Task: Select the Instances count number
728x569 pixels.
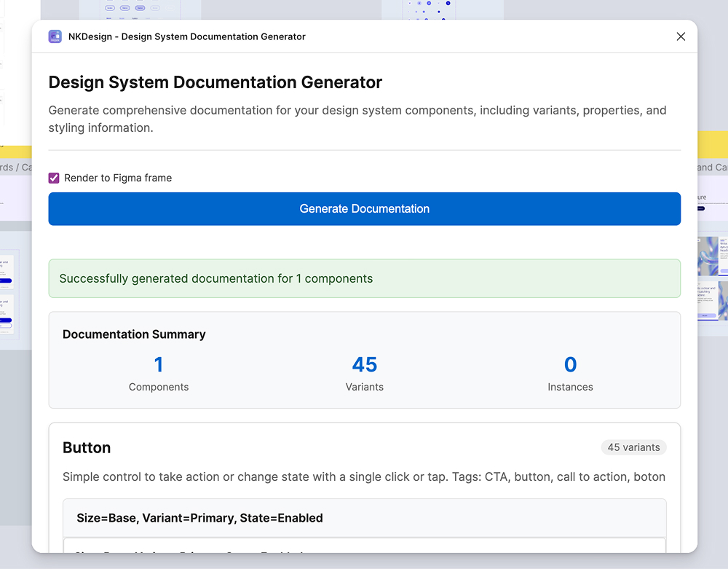Action: 570,364
